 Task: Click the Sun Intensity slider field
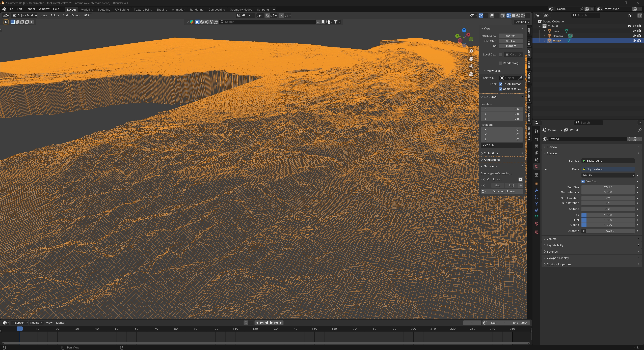coord(608,192)
